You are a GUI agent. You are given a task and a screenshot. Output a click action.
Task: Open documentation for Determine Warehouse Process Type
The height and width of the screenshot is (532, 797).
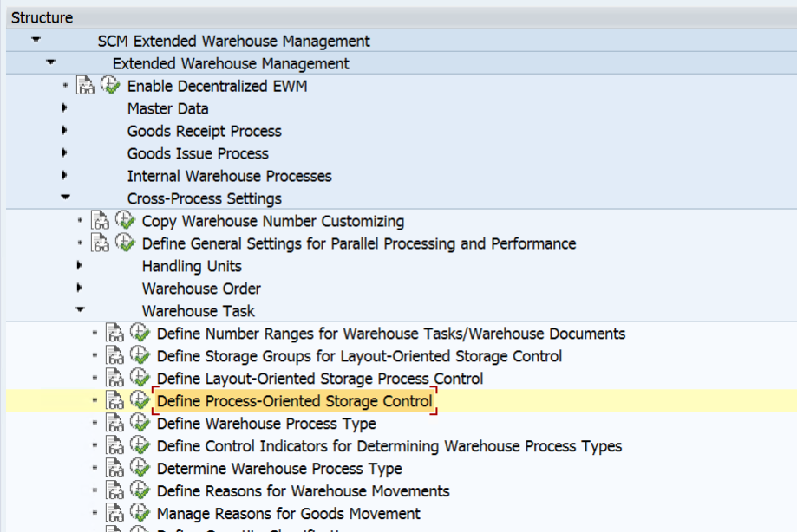tap(114, 468)
